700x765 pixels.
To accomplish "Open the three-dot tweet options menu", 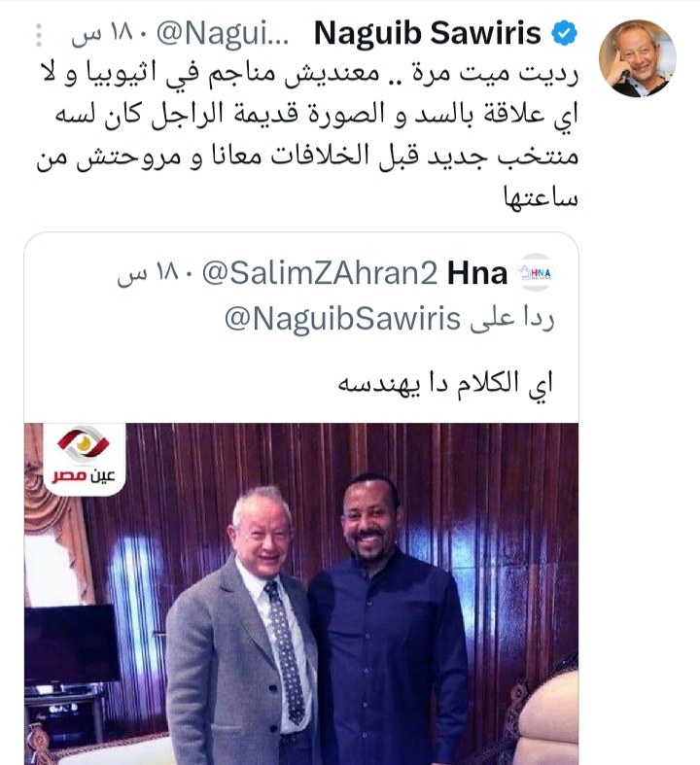I will point(39,35).
